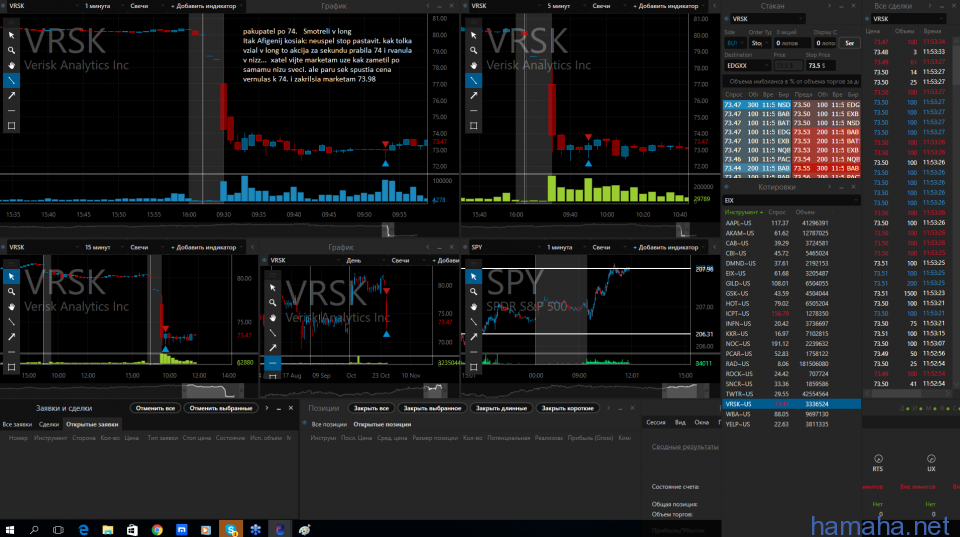Open the Destination EDGXX dropdown
The height and width of the screenshot is (537, 960).
[x=747, y=66]
